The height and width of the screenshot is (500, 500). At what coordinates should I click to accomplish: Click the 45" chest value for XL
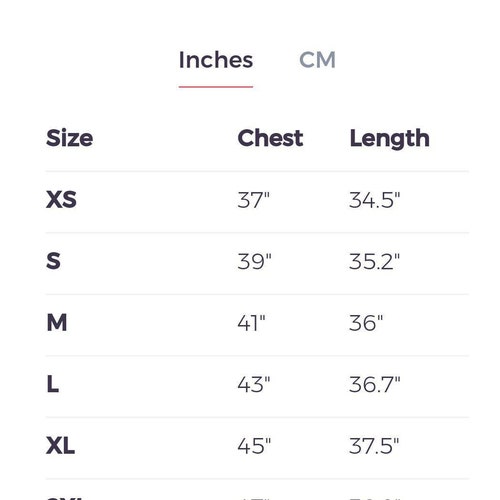(x=254, y=446)
